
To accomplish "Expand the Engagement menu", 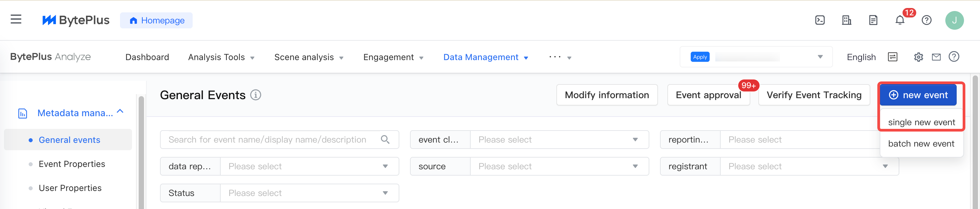I will [393, 57].
